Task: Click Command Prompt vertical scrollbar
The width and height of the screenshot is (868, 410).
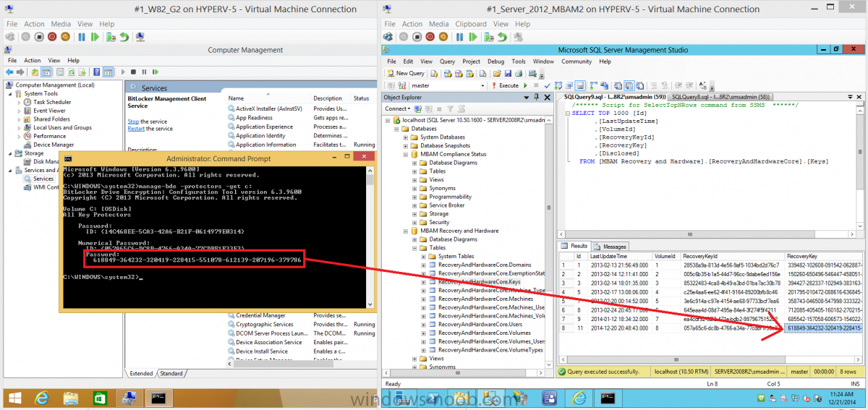Action: 371,236
